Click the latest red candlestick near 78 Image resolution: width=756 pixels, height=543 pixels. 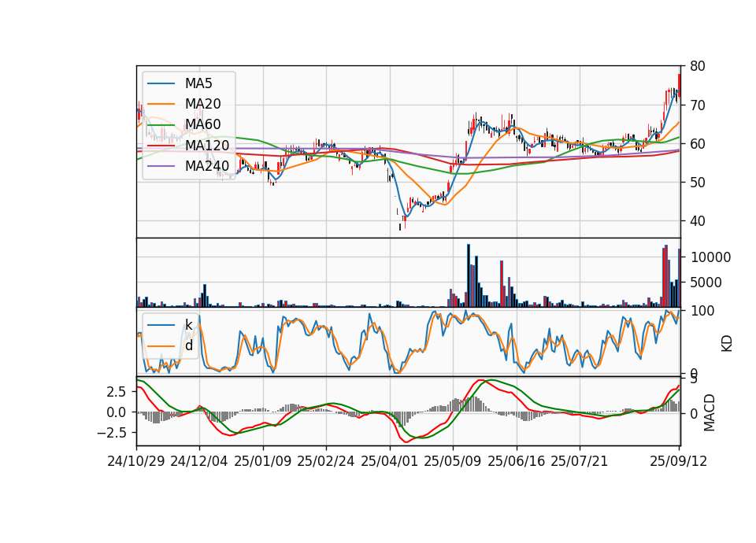coord(680,85)
